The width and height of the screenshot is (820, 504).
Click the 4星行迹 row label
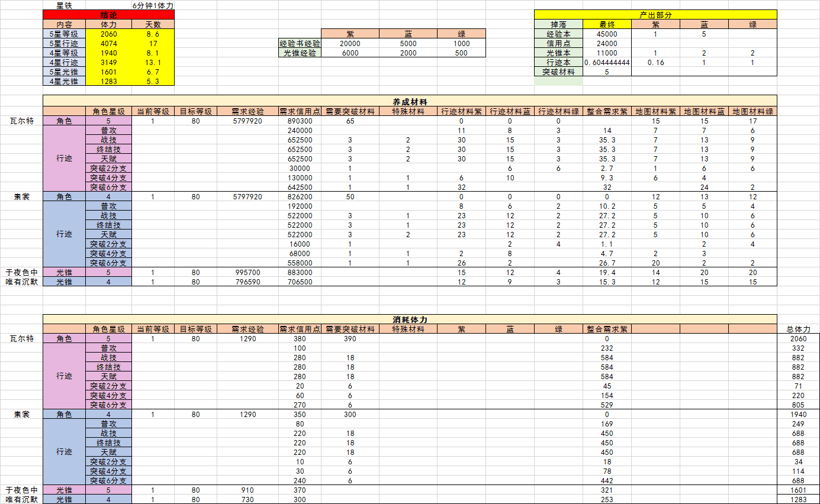tap(64, 62)
